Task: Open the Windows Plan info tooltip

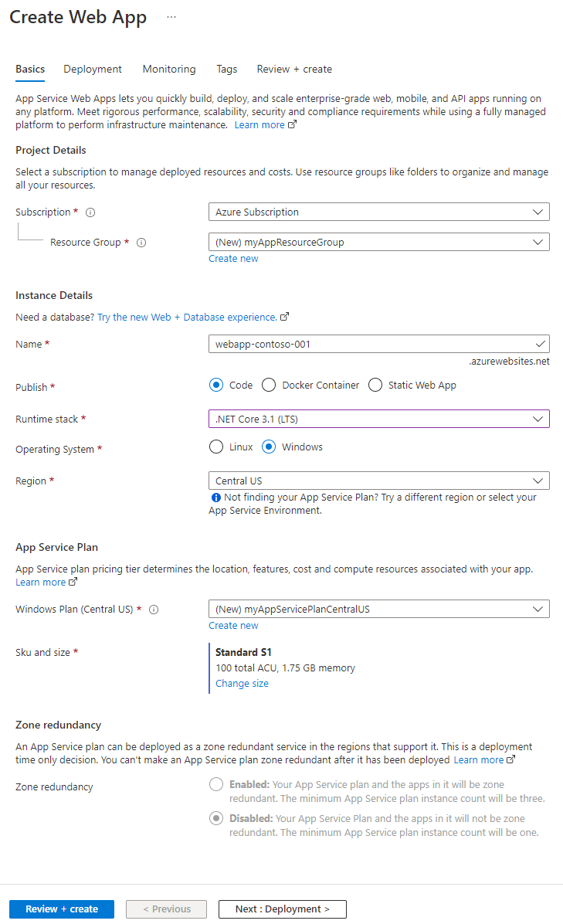Action: tap(154, 609)
